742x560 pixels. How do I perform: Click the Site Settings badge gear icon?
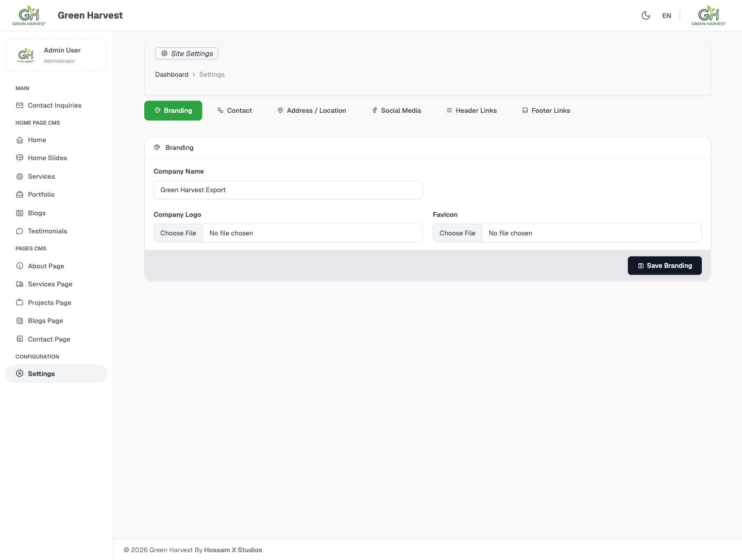coord(164,53)
